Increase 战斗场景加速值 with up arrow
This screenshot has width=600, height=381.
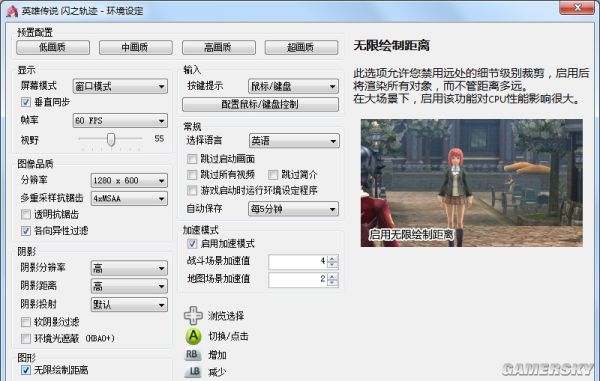333,258
